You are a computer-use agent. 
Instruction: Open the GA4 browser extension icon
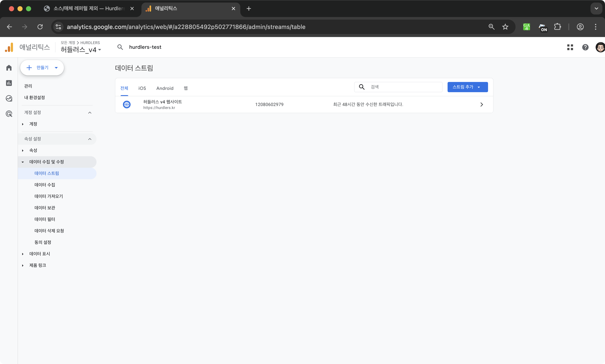tap(526, 27)
